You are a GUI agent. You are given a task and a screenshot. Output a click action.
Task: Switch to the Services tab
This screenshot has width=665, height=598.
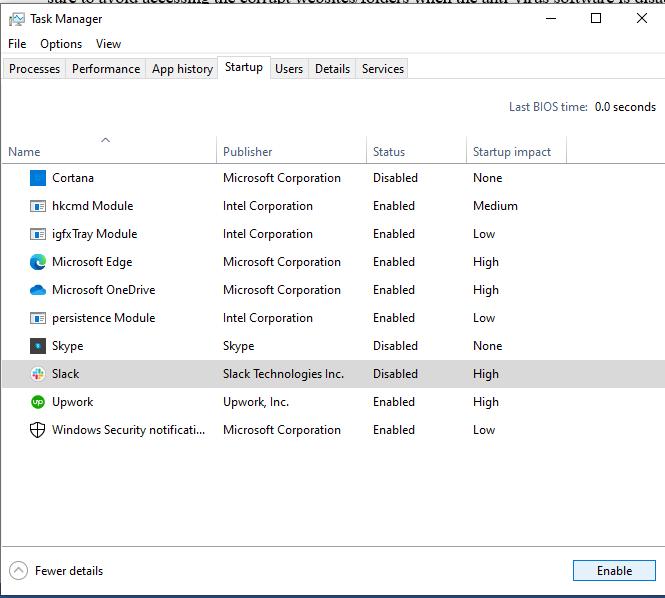383,69
